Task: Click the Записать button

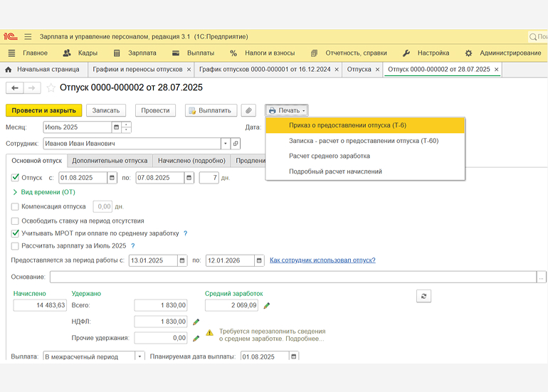Action: (x=106, y=110)
